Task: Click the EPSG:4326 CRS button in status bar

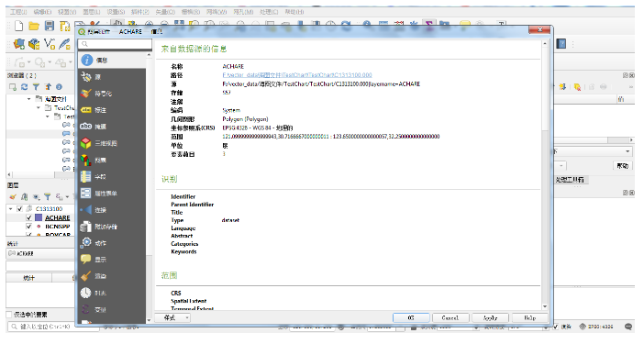Action: point(596,327)
